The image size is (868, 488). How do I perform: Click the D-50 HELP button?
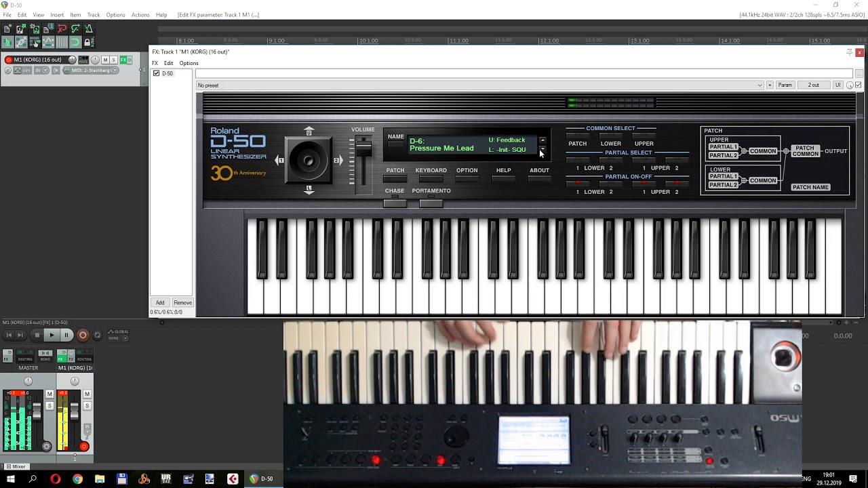click(503, 179)
